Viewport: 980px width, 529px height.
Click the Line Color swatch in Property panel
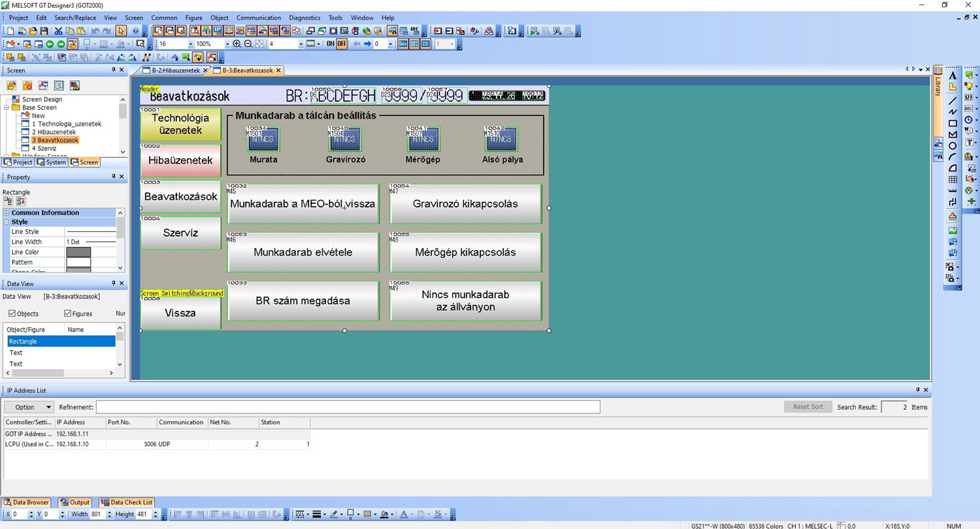[78, 252]
